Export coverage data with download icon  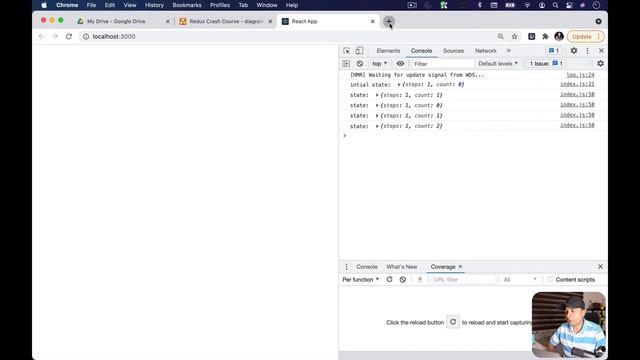(x=420, y=279)
